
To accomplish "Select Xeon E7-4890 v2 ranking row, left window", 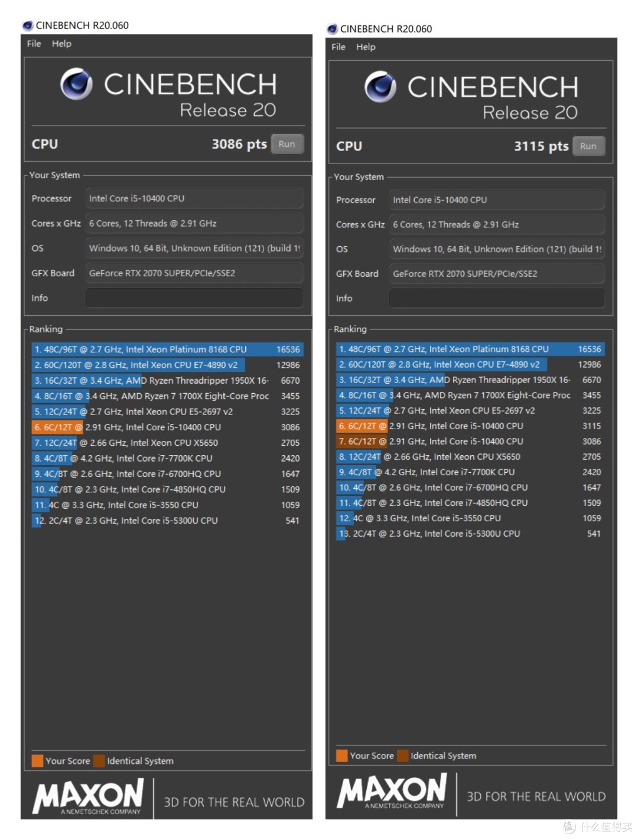I will pyautogui.click(x=167, y=365).
